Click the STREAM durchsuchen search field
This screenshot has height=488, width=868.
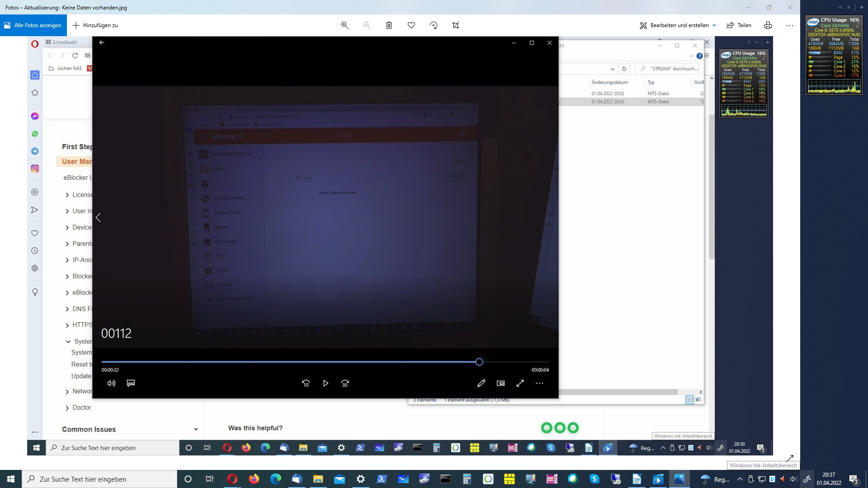coord(667,69)
